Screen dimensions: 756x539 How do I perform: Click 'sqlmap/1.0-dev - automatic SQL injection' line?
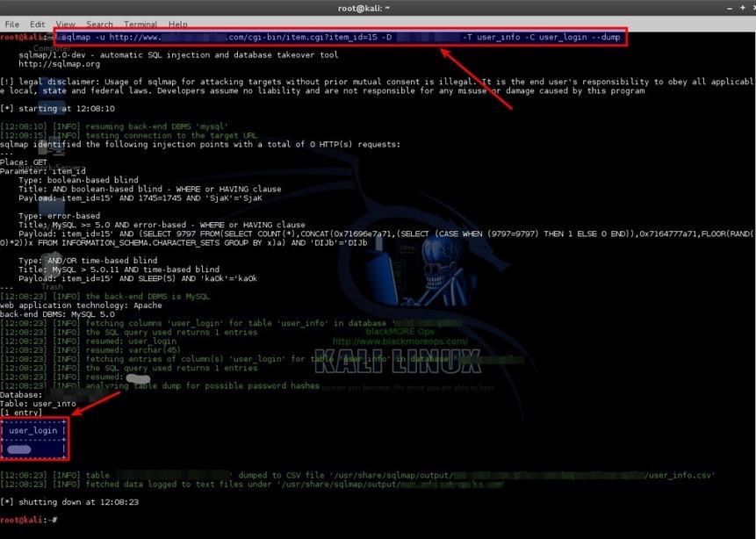pyautogui.click(x=178, y=55)
